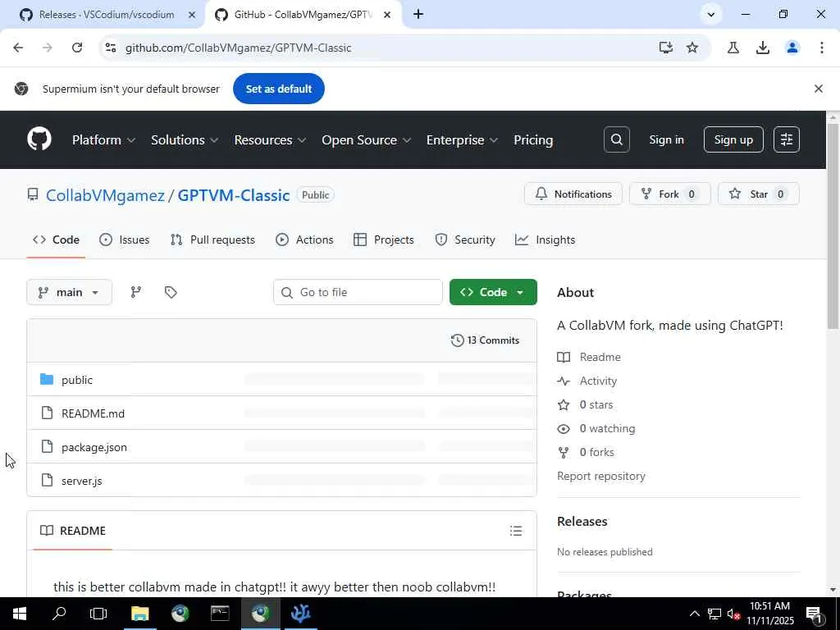Click the GitHub logo in header
The image size is (840, 630).
[39, 139]
